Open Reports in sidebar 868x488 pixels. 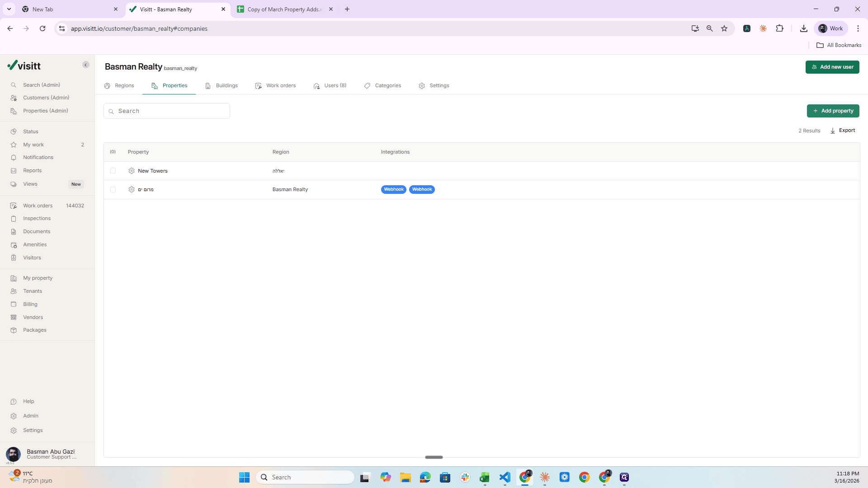click(32, 170)
